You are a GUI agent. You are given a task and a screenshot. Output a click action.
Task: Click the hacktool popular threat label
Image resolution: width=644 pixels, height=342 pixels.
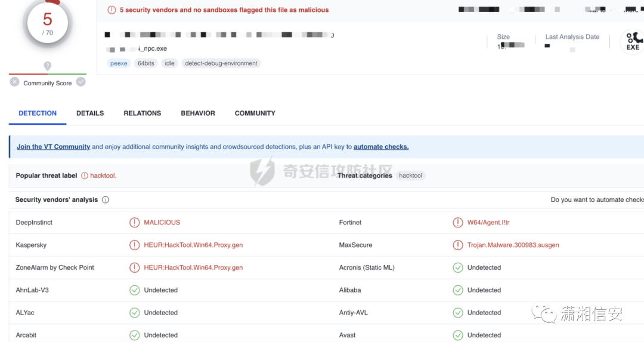click(x=103, y=175)
